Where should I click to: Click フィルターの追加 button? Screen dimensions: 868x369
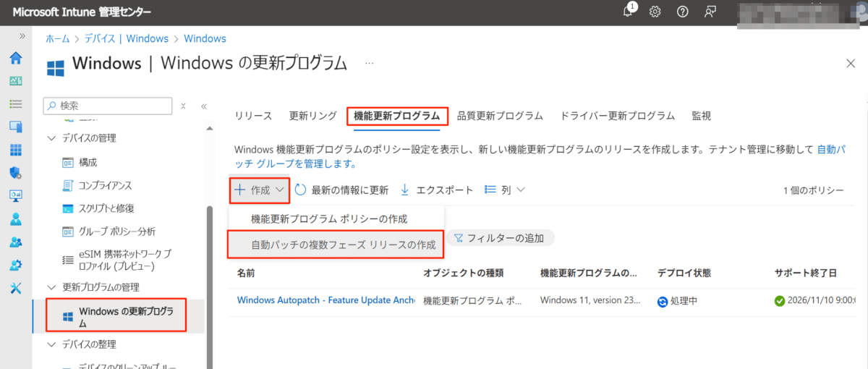point(501,238)
